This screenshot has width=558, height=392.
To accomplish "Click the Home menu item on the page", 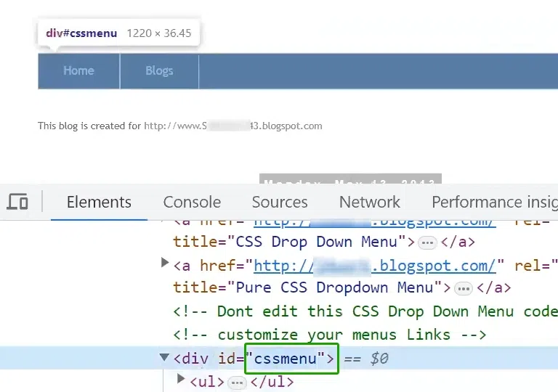I will (x=78, y=71).
